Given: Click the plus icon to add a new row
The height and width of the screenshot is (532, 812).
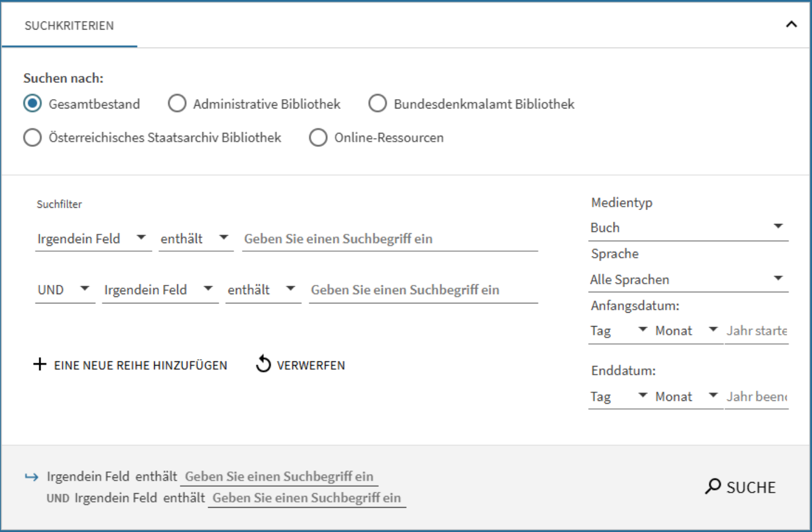Looking at the screenshot, I should 40,364.
